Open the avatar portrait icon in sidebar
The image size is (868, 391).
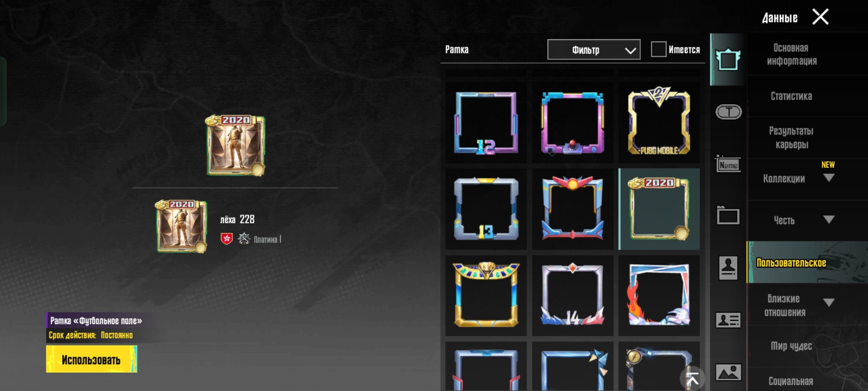(x=728, y=268)
